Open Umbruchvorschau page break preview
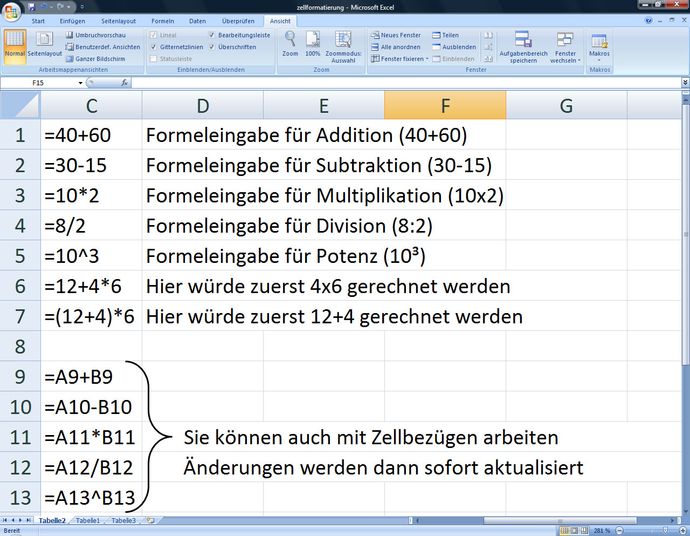This screenshot has height=536, width=690. point(95,35)
